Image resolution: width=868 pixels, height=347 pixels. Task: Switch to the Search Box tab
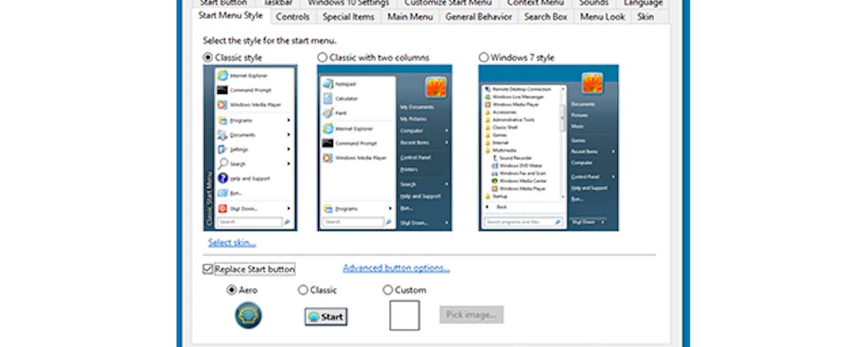pos(546,17)
